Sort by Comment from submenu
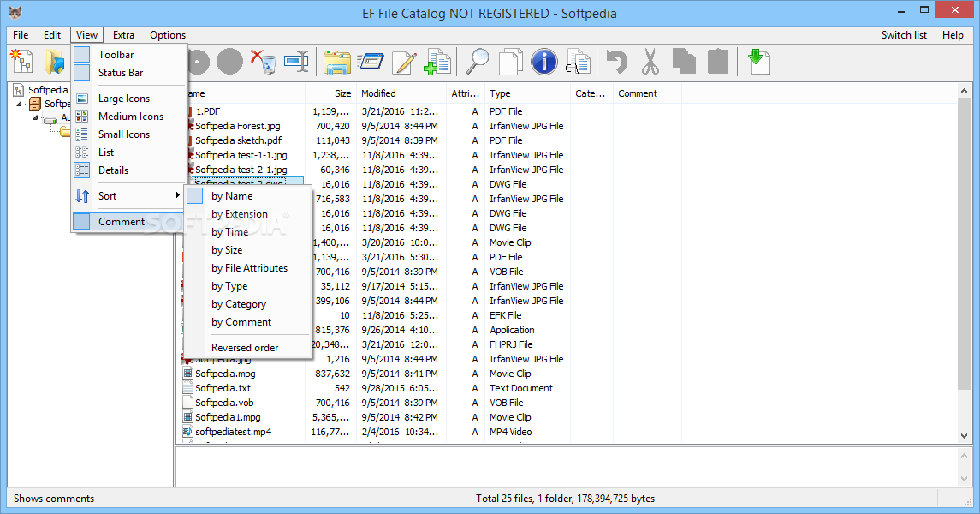This screenshot has width=980, height=514. pos(247,322)
